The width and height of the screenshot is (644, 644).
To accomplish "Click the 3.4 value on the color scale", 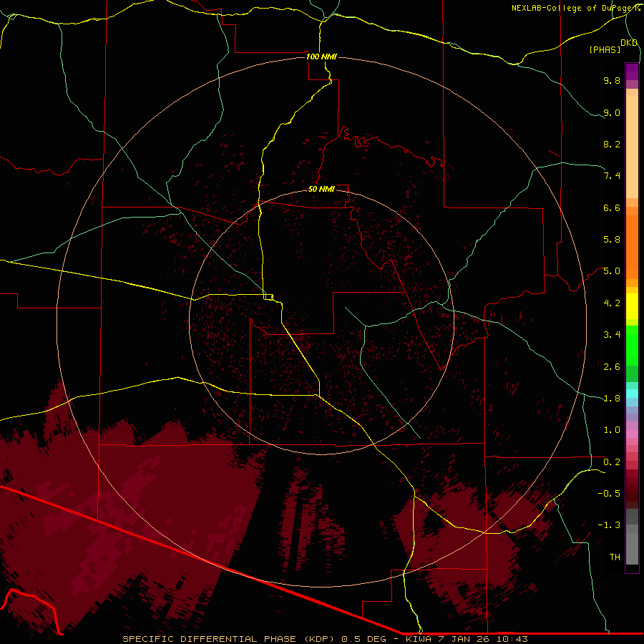I will 612,335.
